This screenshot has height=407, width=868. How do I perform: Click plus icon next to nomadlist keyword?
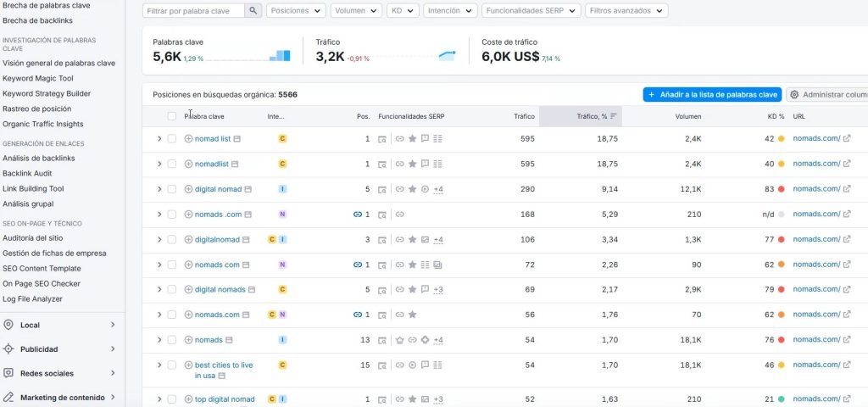click(188, 164)
